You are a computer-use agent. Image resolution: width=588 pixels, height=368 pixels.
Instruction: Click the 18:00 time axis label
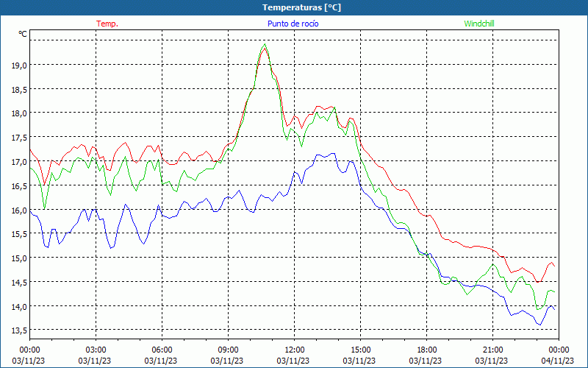(427, 350)
